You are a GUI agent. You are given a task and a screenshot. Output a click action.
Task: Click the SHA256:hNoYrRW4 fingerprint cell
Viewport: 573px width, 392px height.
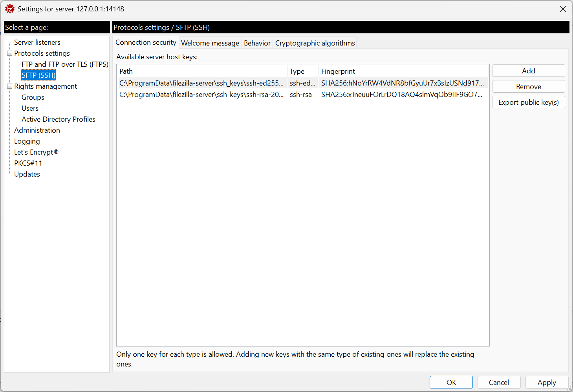click(x=403, y=83)
